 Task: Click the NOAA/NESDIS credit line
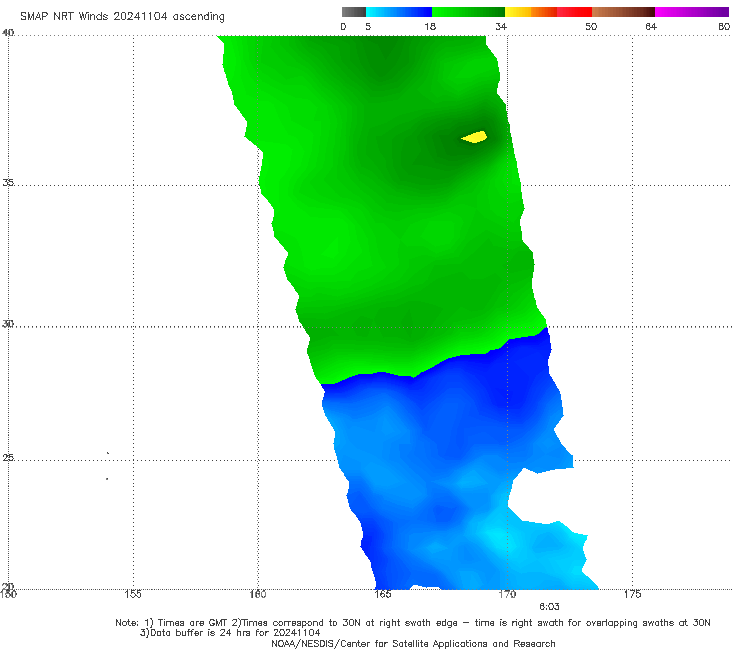tap(413, 643)
